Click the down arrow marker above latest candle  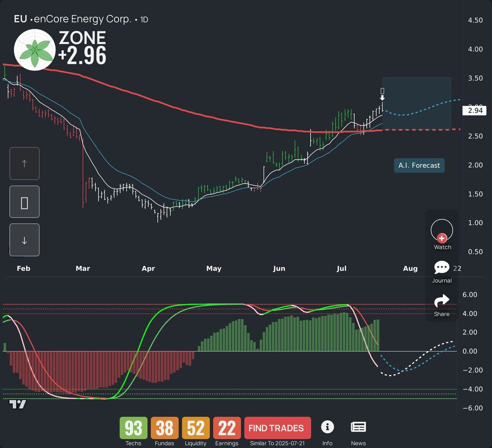pos(382,98)
